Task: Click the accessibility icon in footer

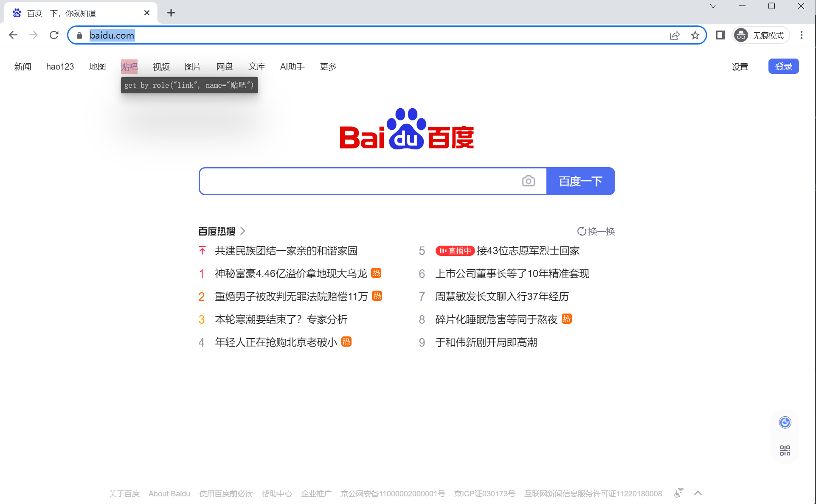Action: point(679,493)
